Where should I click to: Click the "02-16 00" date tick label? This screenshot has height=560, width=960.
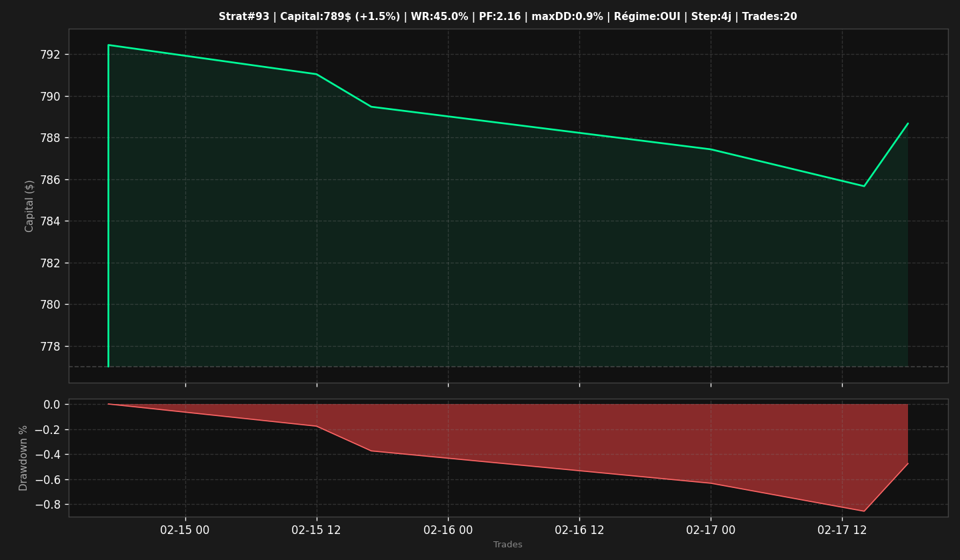(x=447, y=531)
